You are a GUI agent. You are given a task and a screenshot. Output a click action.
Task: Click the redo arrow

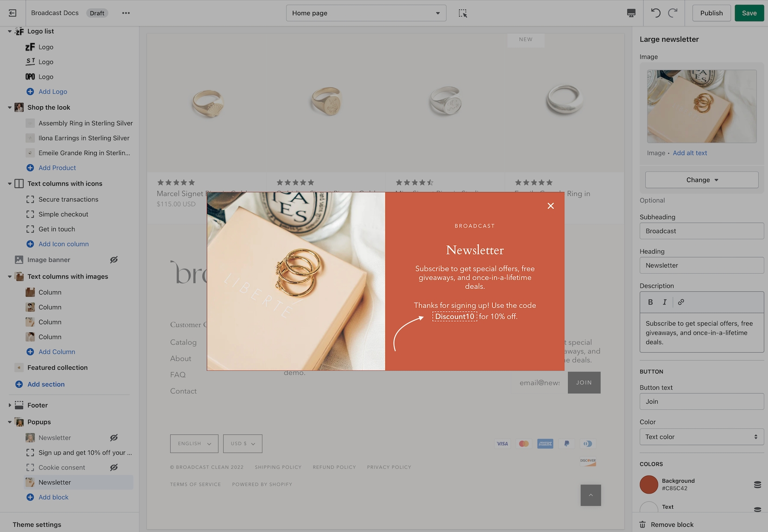point(673,13)
